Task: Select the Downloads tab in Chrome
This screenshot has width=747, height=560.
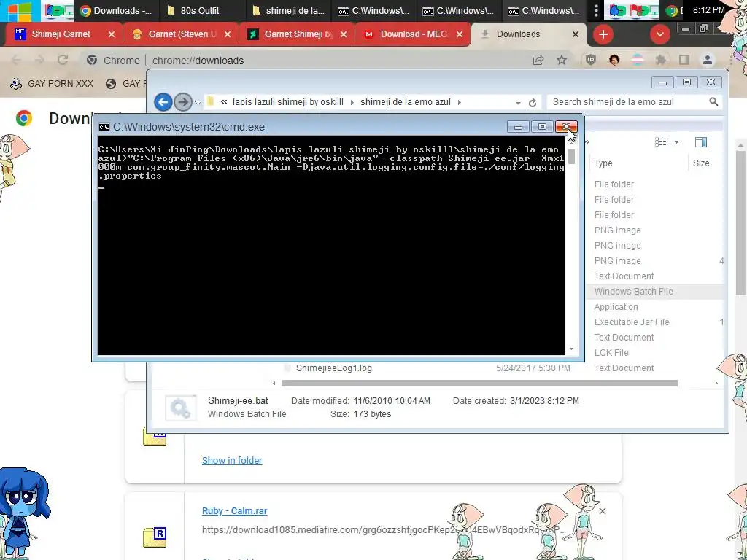Action: pos(529,34)
